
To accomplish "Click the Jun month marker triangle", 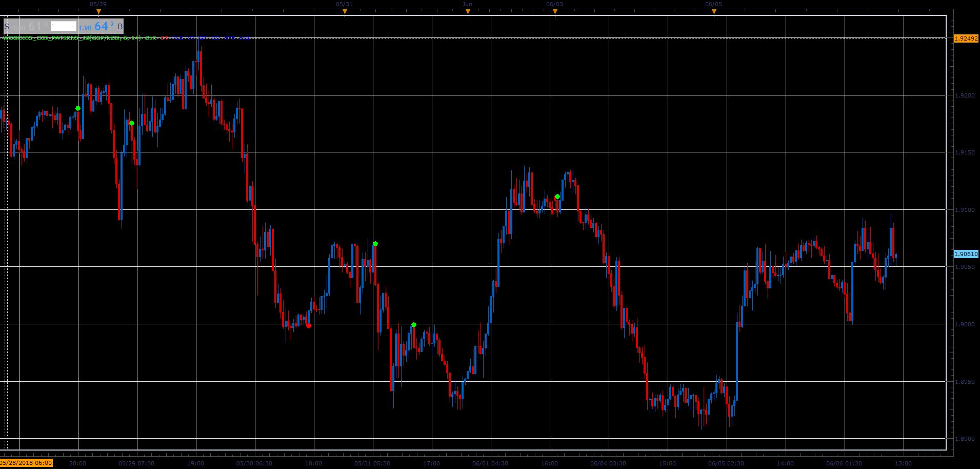I will coord(468,11).
